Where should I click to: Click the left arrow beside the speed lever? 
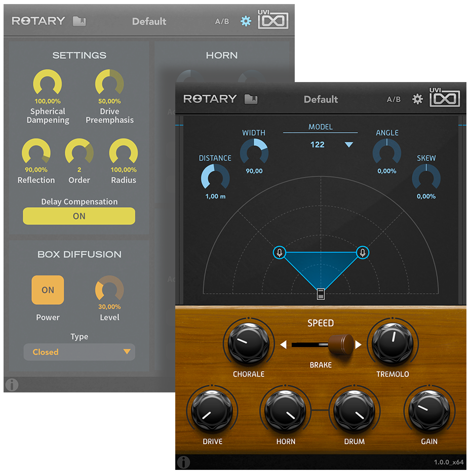(x=283, y=344)
